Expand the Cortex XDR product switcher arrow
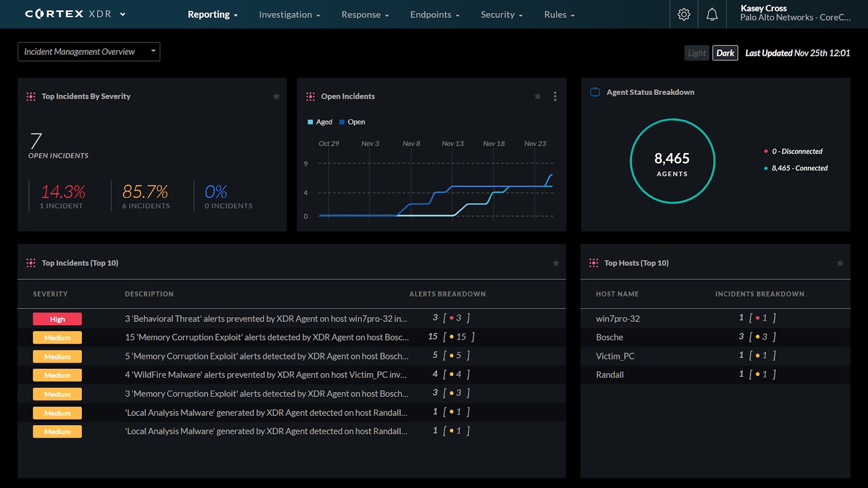The height and width of the screenshot is (488, 868). coord(123,15)
